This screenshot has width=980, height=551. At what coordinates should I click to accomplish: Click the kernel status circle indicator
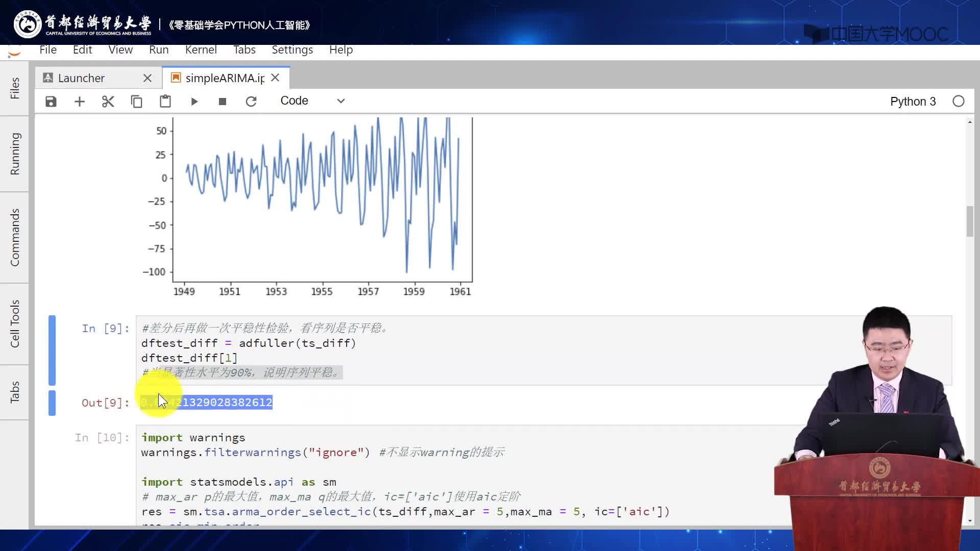[959, 102]
